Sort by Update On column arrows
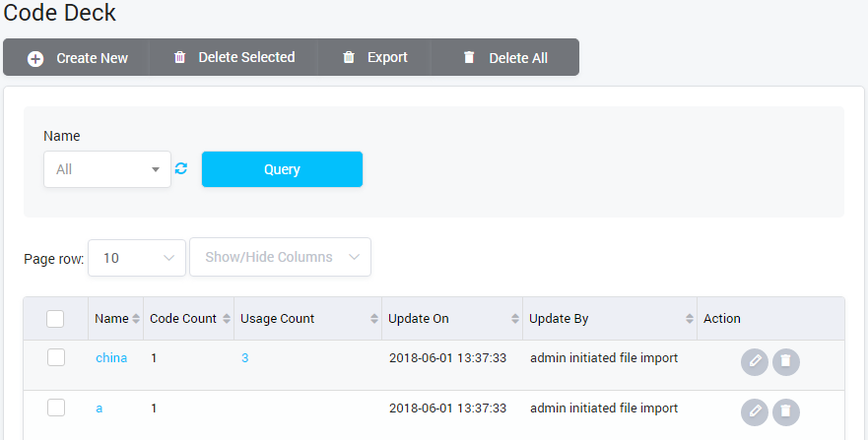868x440 pixels. pyautogui.click(x=515, y=319)
